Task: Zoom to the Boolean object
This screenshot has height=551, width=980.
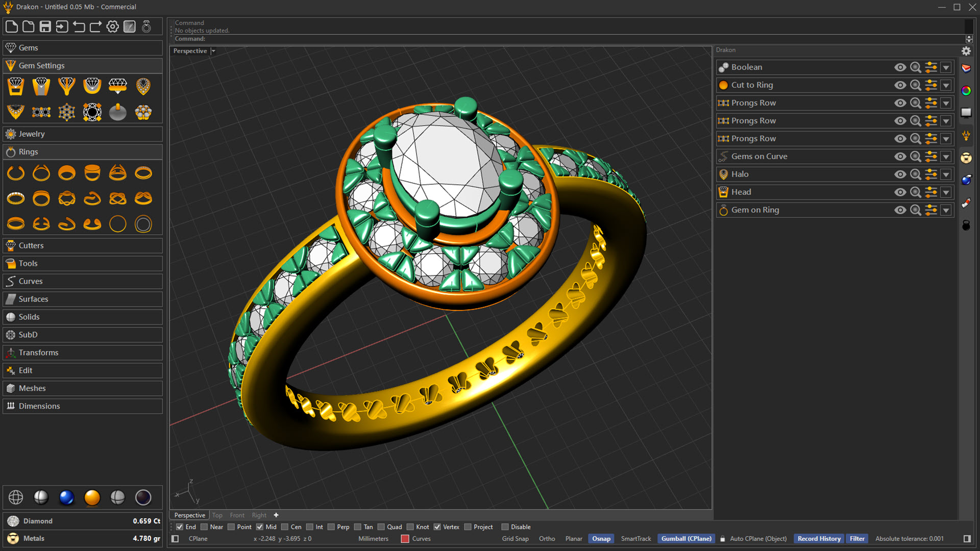Action: [x=916, y=67]
